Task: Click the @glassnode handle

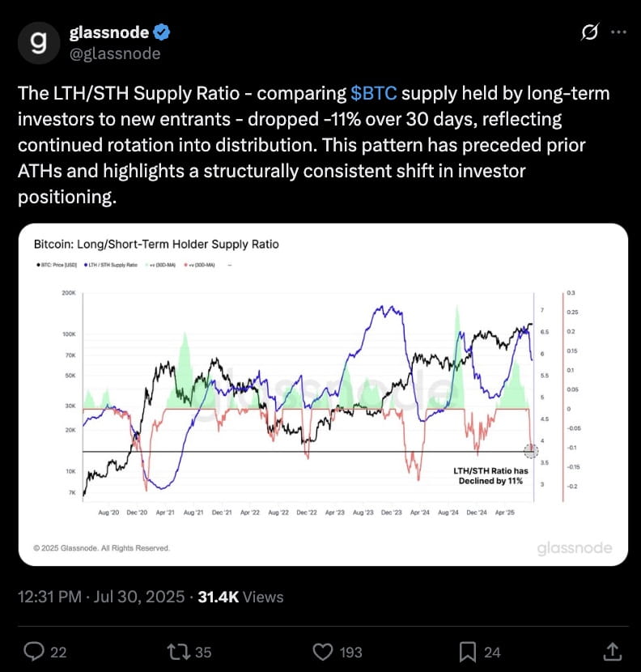Action: point(115,54)
